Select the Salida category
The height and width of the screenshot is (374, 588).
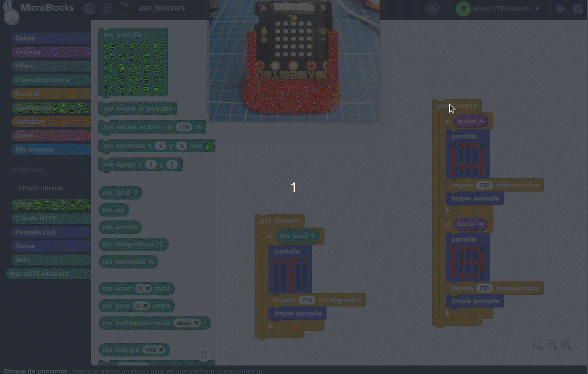pyautogui.click(x=51, y=38)
